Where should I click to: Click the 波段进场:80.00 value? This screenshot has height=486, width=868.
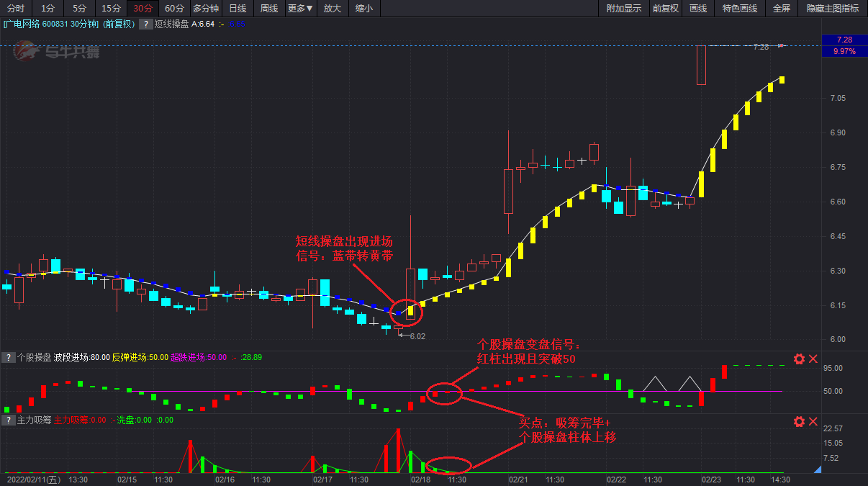[x=81, y=358]
